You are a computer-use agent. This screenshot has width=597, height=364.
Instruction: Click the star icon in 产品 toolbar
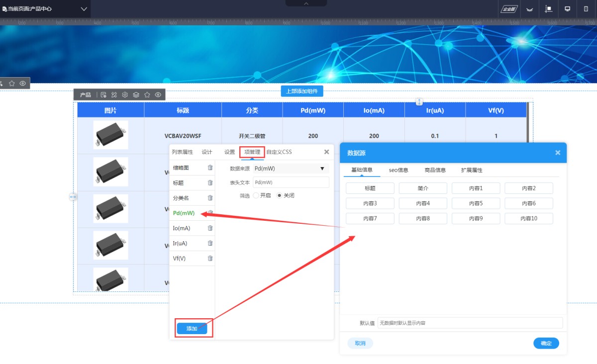[x=147, y=94]
